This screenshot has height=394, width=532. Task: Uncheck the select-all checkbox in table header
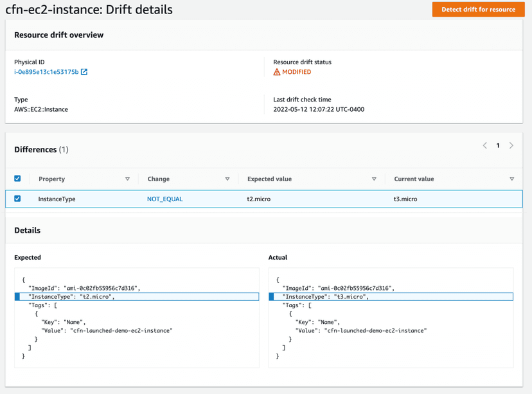pos(17,178)
